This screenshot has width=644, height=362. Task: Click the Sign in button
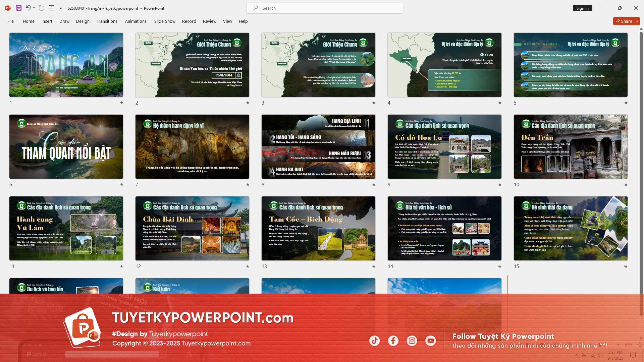click(x=582, y=8)
